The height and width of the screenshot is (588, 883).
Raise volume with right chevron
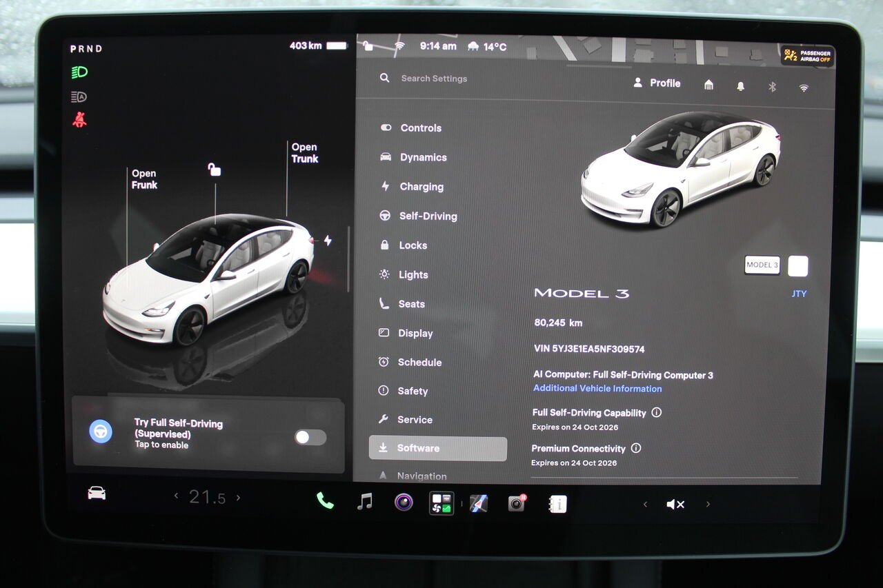pos(708,505)
